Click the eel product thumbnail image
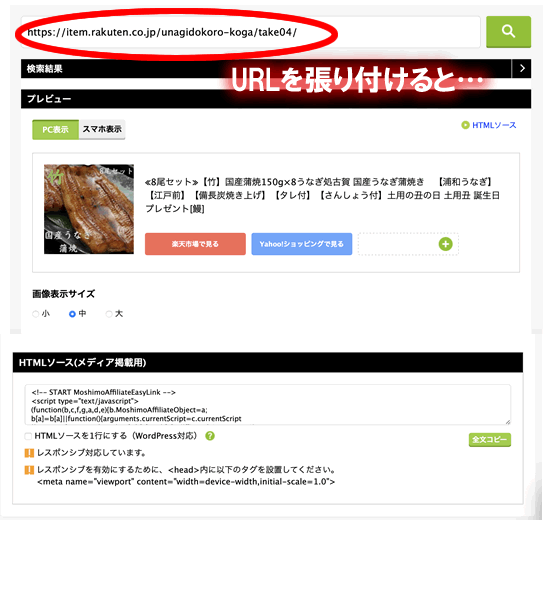 coord(89,209)
